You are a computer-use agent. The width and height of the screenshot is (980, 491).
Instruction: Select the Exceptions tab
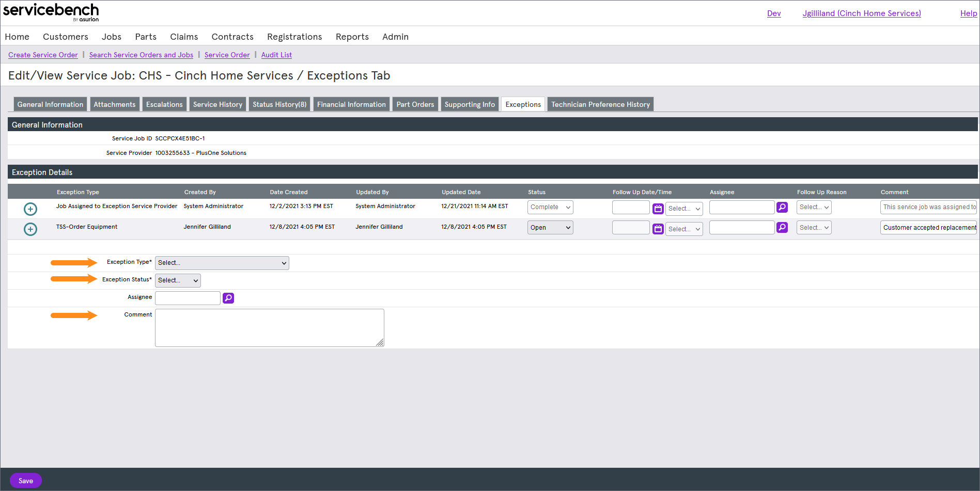pyautogui.click(x=523, y=104)
